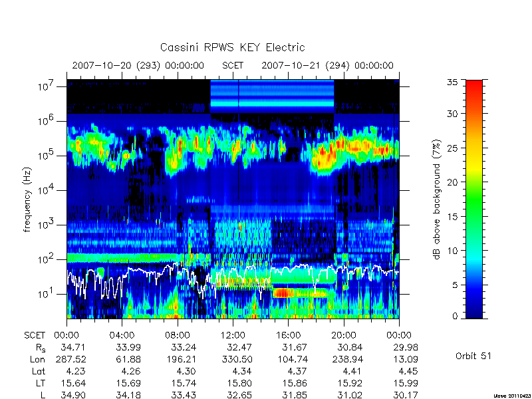The image size is (532, 399).
Task: Click the color bar value 5
Action: click(455, 285)
